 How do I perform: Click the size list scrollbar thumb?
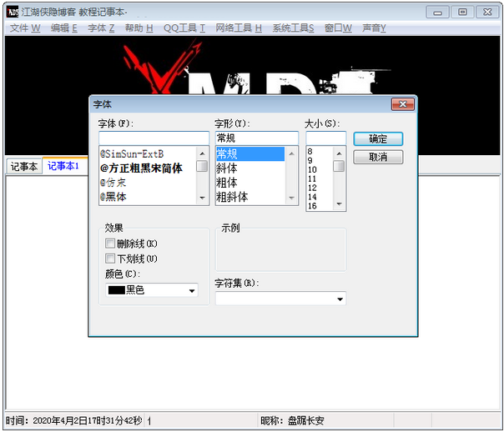[x=339, y=166]
